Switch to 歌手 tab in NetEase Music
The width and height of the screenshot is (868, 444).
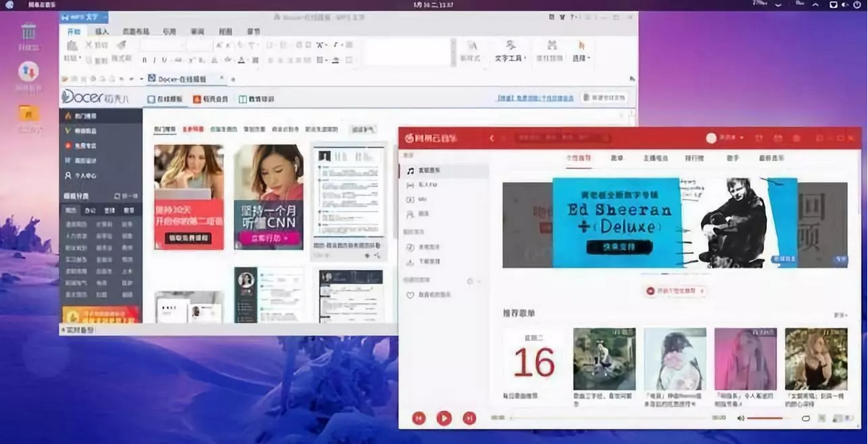click(732, 157)
